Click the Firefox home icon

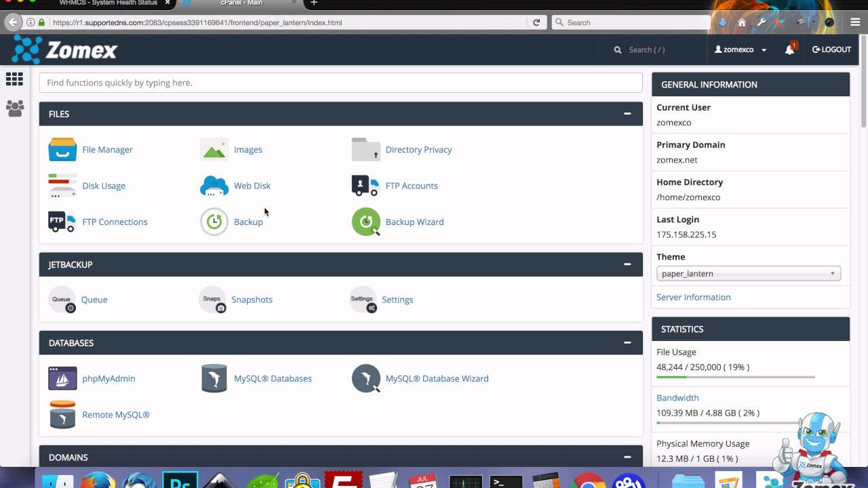(x=742, y=22)
